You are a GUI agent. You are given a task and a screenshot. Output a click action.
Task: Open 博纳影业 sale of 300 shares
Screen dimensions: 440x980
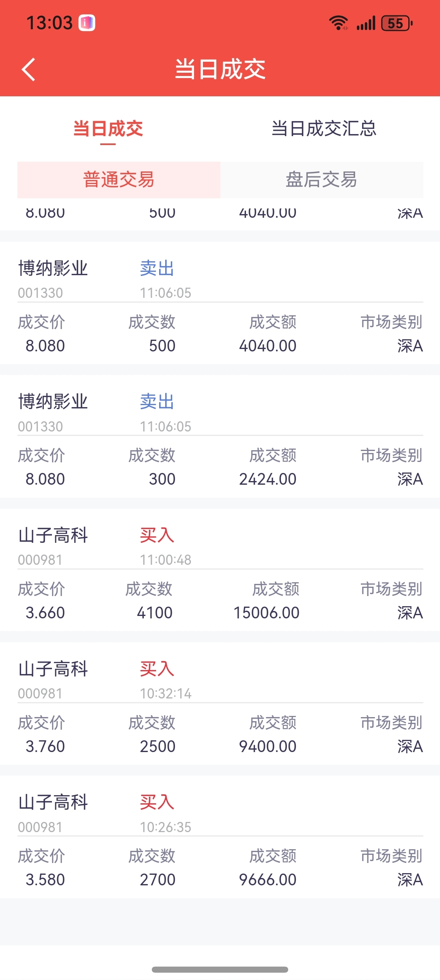(220, 436)
